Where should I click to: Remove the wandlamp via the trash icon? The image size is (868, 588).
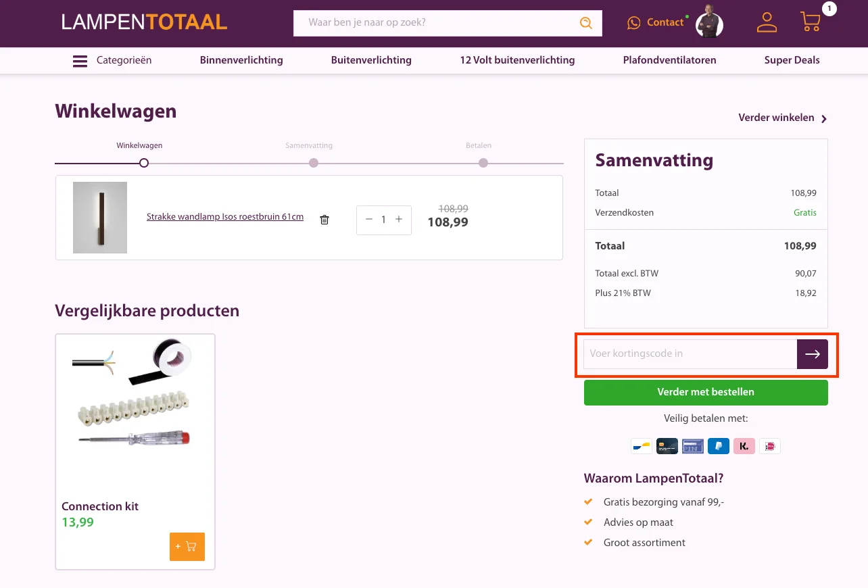324,220
